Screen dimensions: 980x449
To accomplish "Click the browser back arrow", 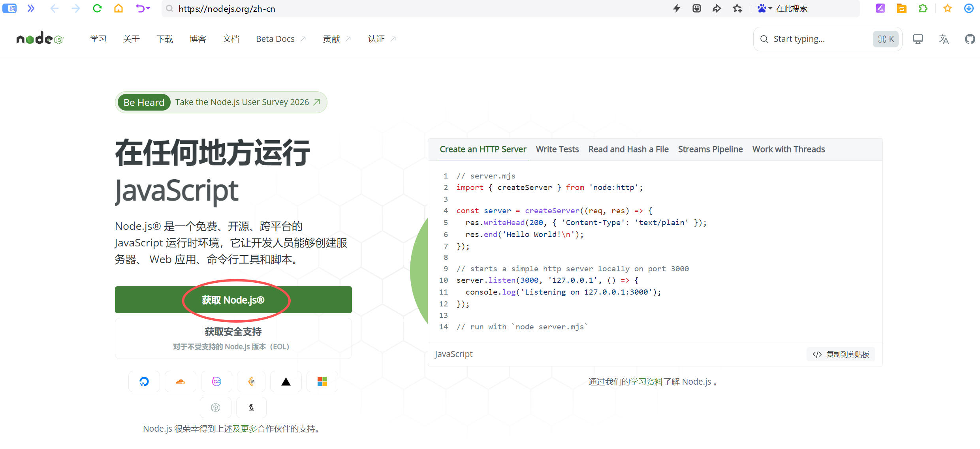I will tap(55, 8).
